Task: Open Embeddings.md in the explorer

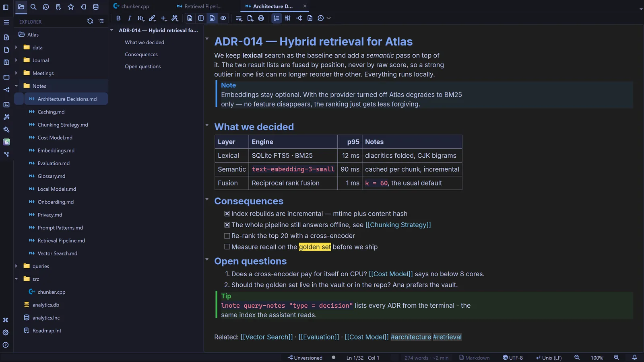Action: pyautogui.click(x=56, y=150)
